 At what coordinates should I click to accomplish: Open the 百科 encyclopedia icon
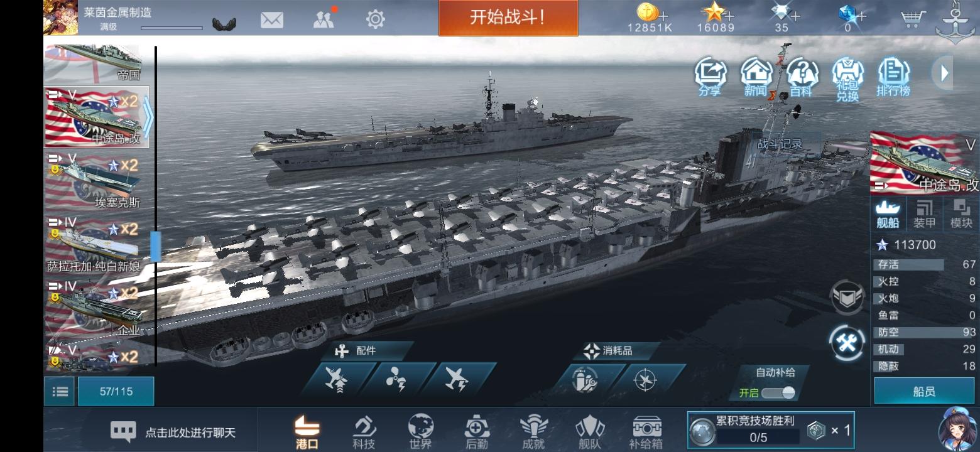click(x=802, y=77)
